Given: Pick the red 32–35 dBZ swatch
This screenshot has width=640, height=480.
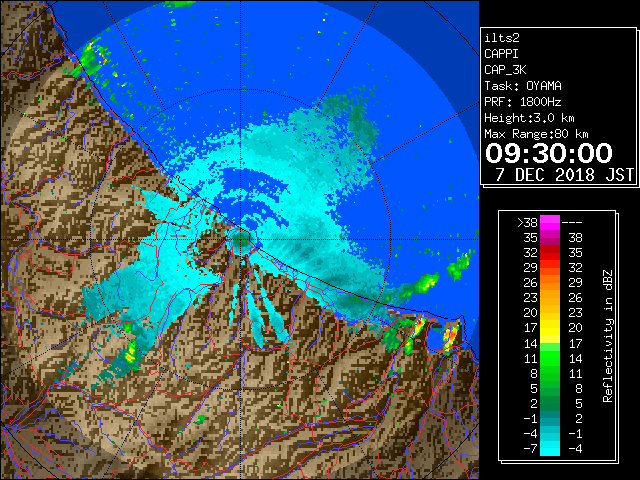Looking at the screenshot, I should 550,253.
